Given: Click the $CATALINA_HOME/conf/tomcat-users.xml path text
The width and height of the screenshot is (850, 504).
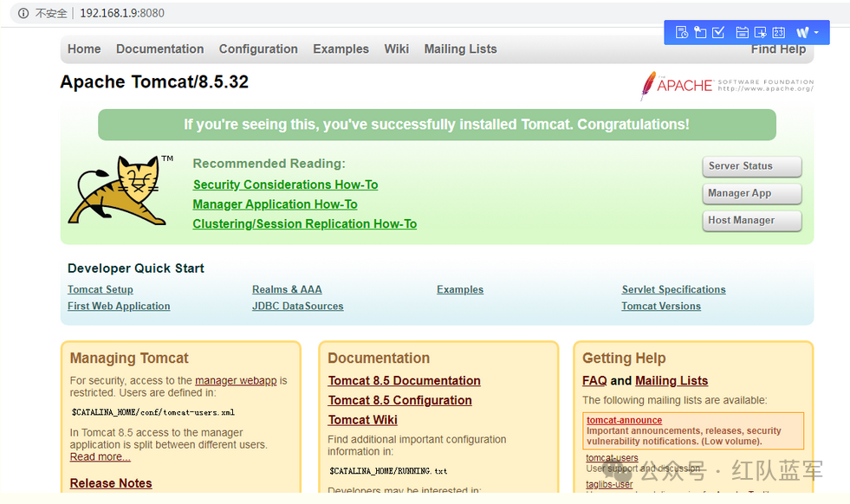Looking at the screenshot, I should [152, 412].
